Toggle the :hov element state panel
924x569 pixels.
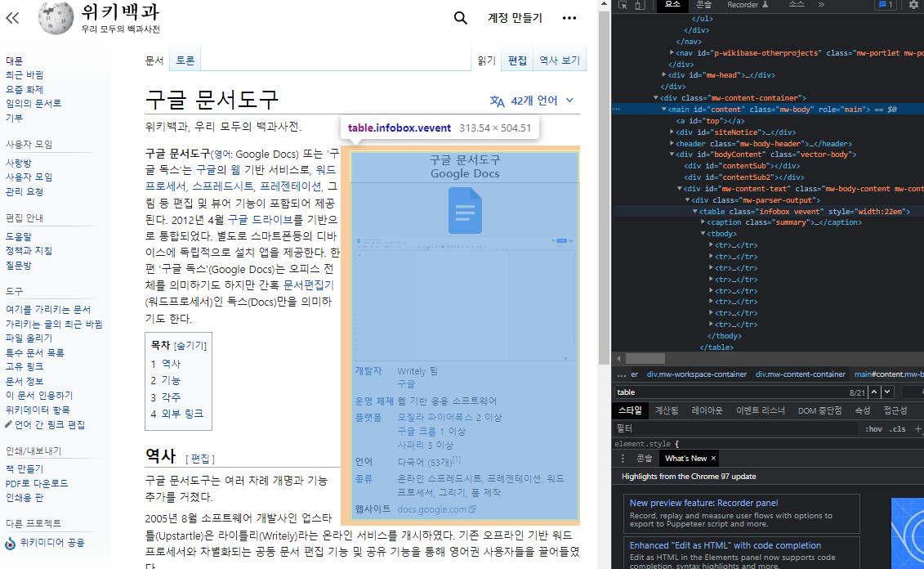click(873, 428)
